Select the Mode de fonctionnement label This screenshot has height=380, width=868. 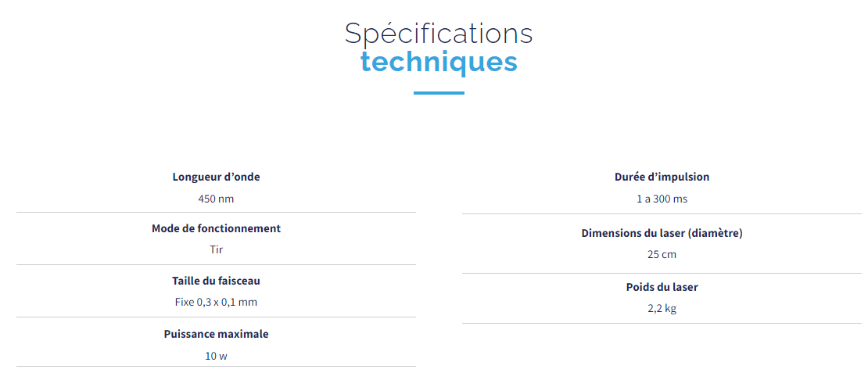click(216, 228)
